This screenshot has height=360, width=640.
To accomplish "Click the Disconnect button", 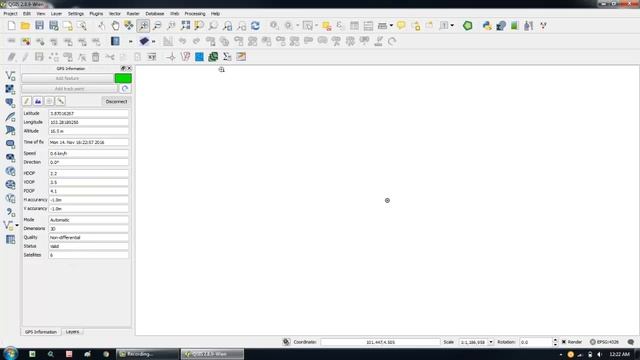I will coord(116,101).
